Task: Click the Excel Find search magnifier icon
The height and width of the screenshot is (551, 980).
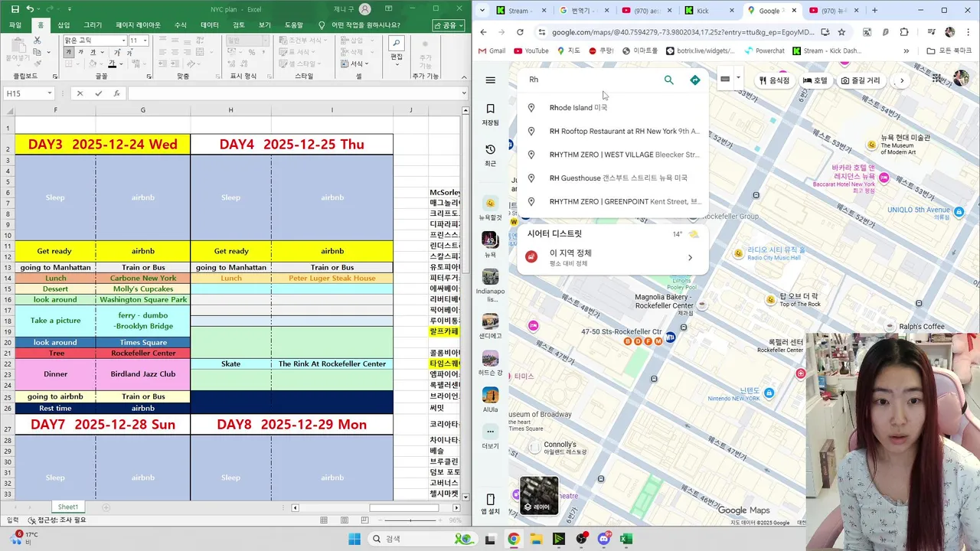Action: click(397, 44)
